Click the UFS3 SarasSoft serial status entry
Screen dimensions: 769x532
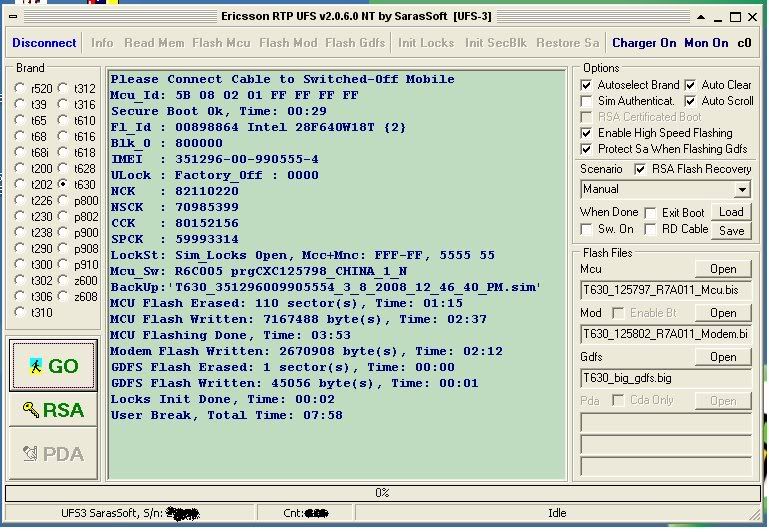130,513
